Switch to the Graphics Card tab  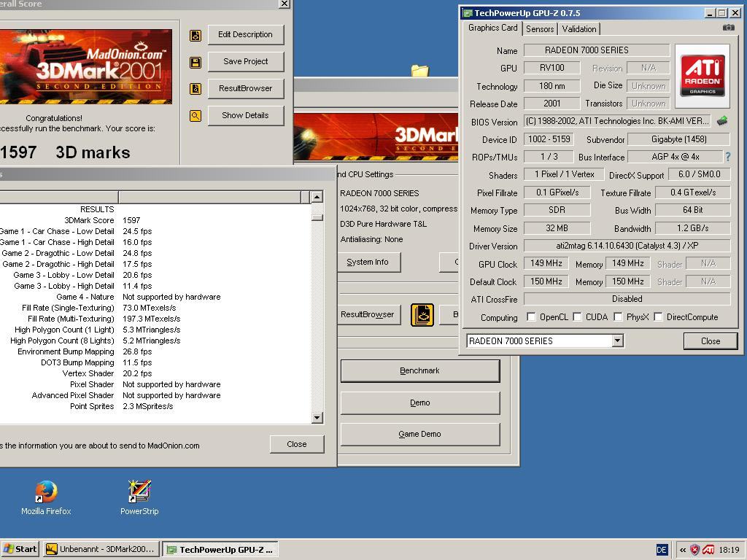click(492, 28)
